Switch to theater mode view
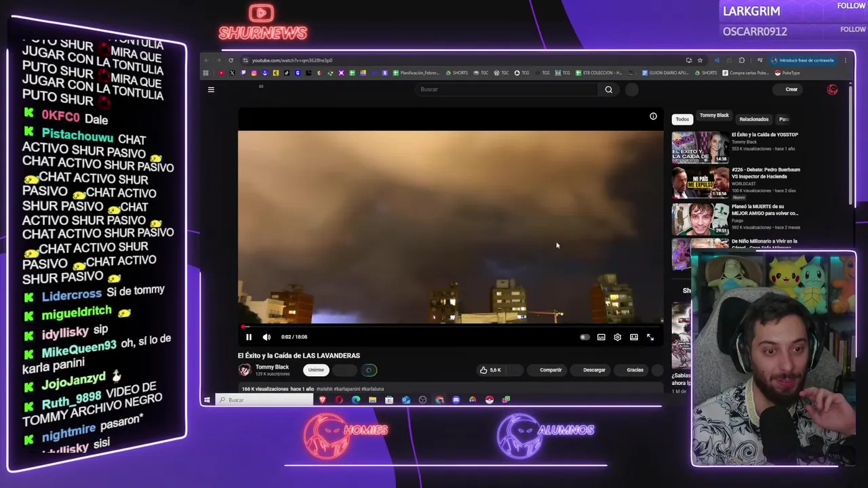The width and height of the screenshot is (868, 488). tap(633, 337)
